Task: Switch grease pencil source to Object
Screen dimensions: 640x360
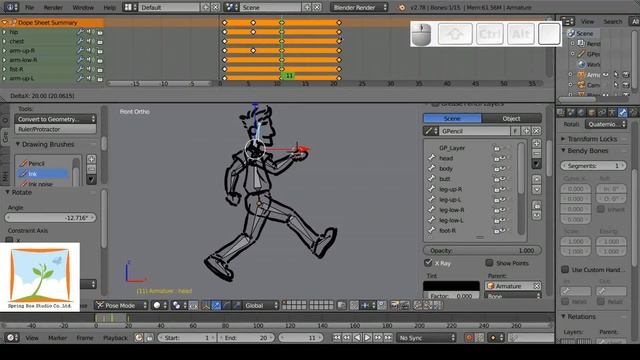Action: tap(511, 118)
